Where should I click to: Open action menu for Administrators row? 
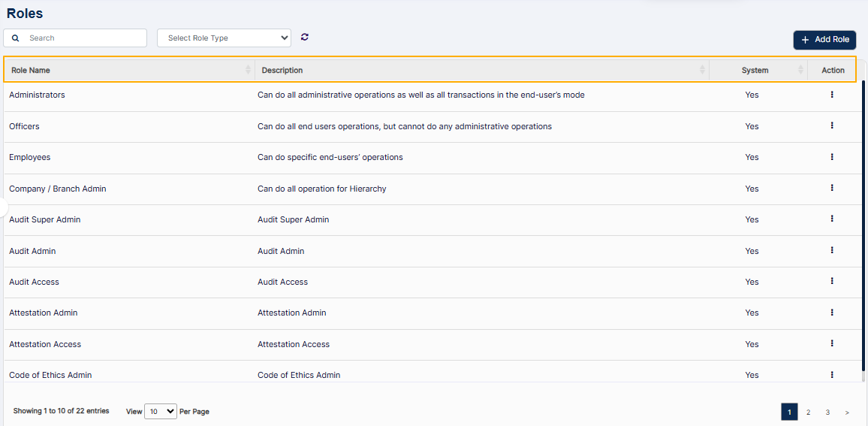coord(832,95)
